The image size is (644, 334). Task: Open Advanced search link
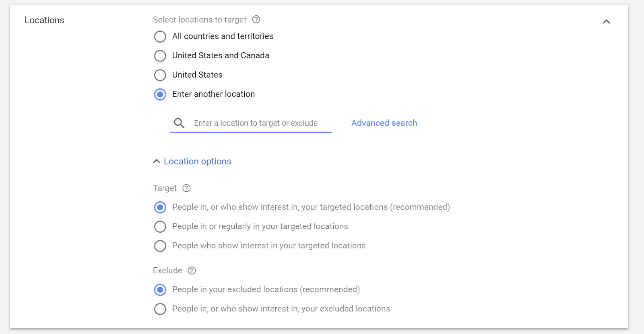[384, 123]
